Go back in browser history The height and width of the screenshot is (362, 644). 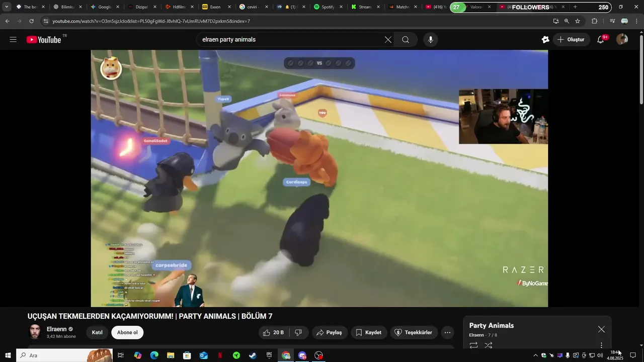click(8, 21)
